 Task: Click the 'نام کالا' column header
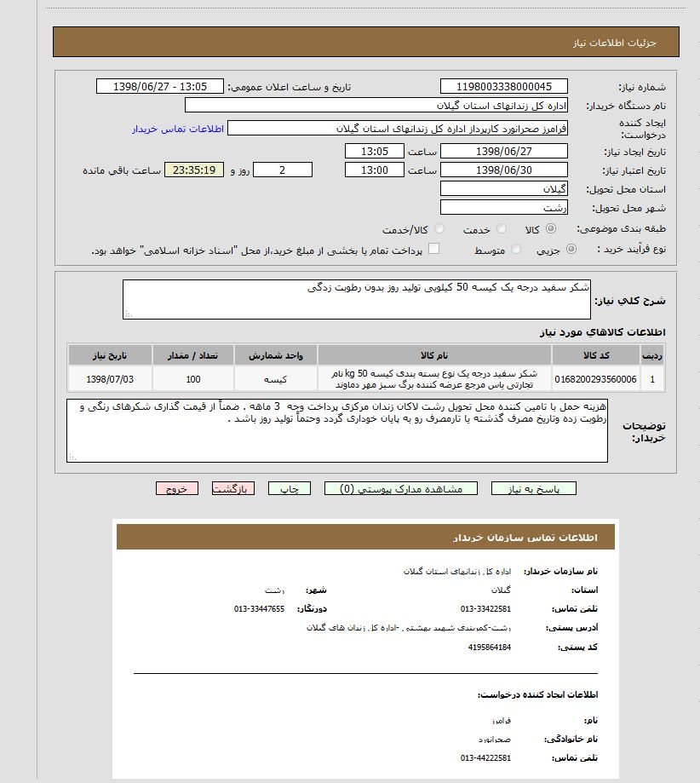[434, 354]
